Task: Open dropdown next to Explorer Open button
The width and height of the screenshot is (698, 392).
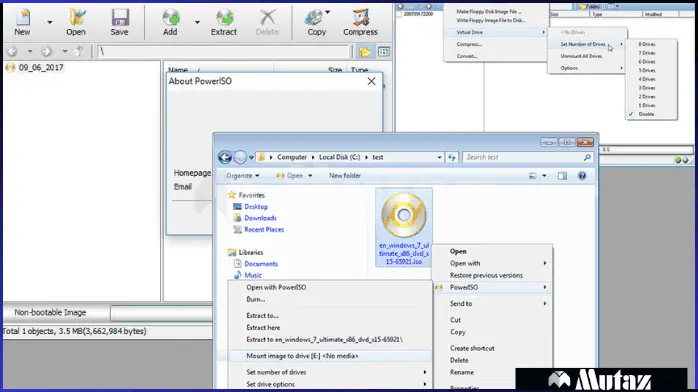Action: click(x=310, y=176)
